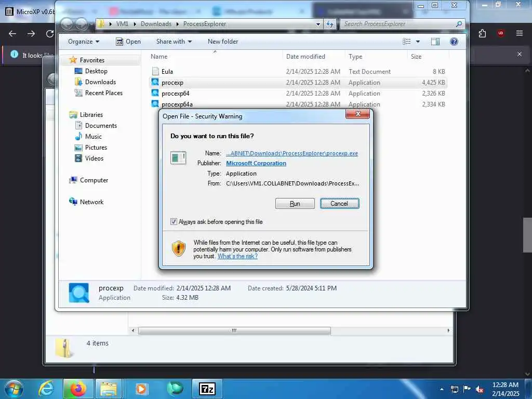This screenshot has height=399, width=532.
Task: Refresh the Explorer address bar
Action: [x=329, y=24]
